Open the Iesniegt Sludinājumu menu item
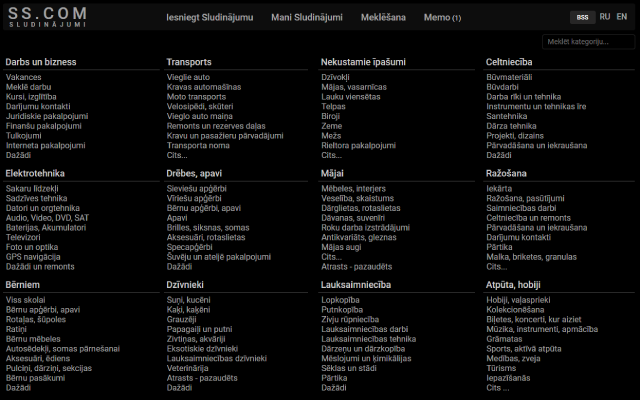Viewport: 640px width, 400px height. pos(210,17)
